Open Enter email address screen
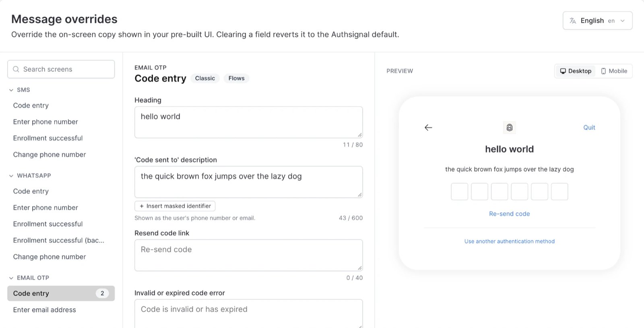The height and width of the screenshot is (328, 644). point(45,309)
